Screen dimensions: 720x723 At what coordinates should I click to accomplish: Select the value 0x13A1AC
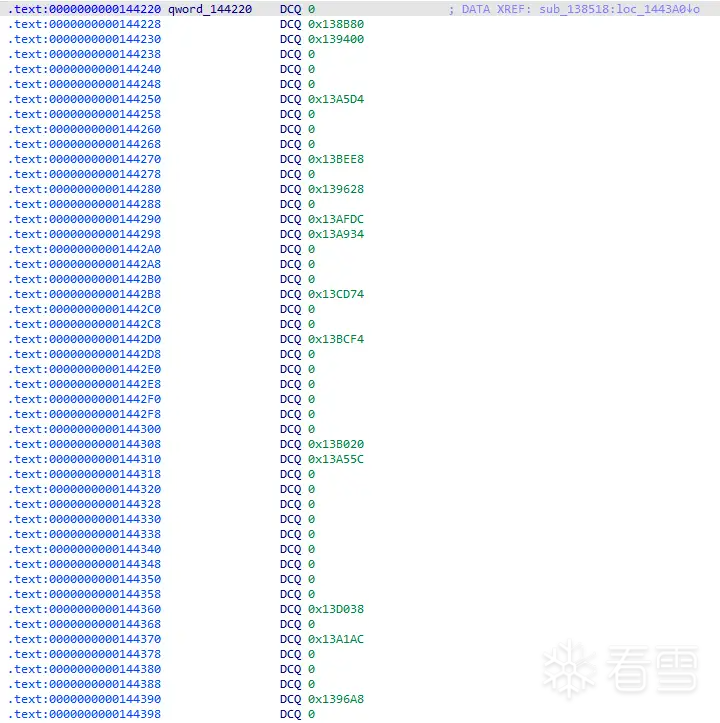click(x=336, y=639)
